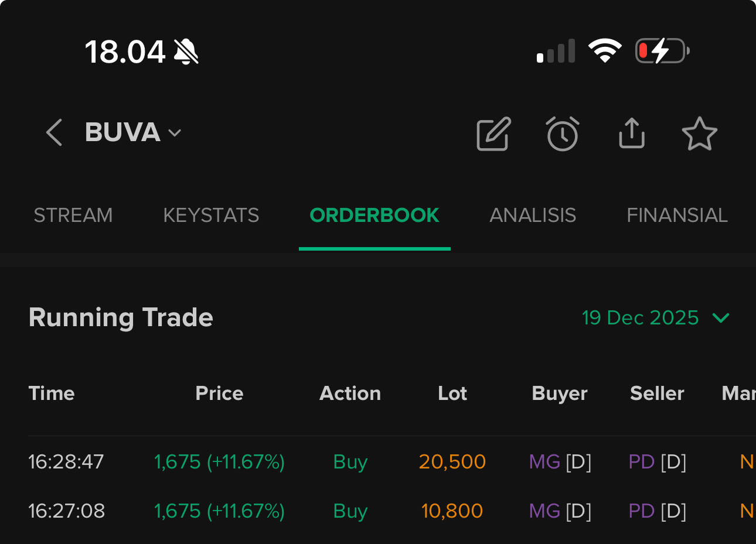756x544 pixels.
Task: Tap the price alert clock icon
Action: (563, 134)
